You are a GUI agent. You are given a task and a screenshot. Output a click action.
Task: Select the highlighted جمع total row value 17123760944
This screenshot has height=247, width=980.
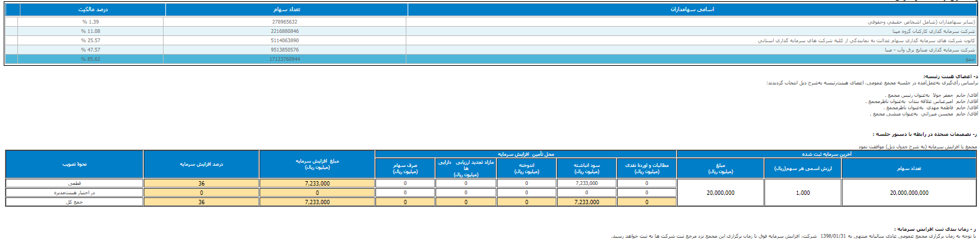point(284,59)
